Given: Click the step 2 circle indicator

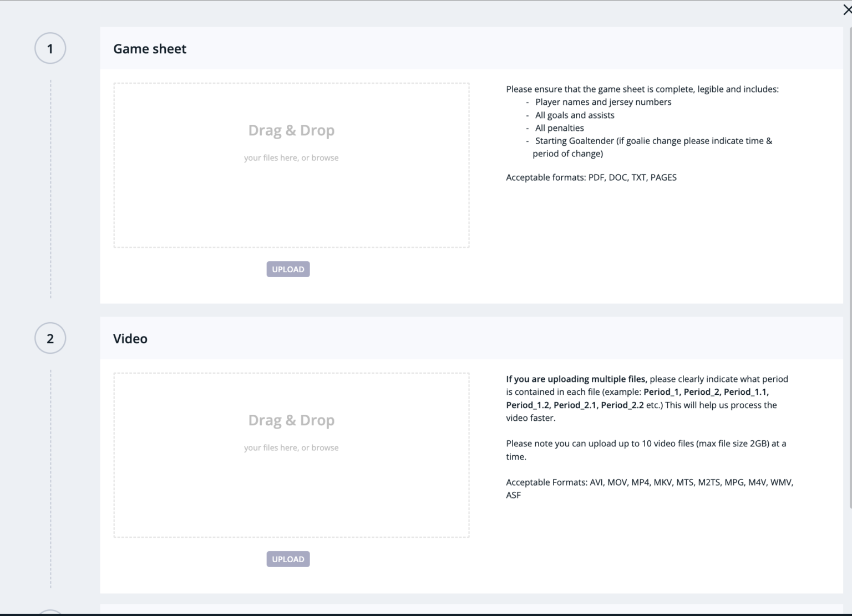Looking at the screenshot, I should pos(50,339).
